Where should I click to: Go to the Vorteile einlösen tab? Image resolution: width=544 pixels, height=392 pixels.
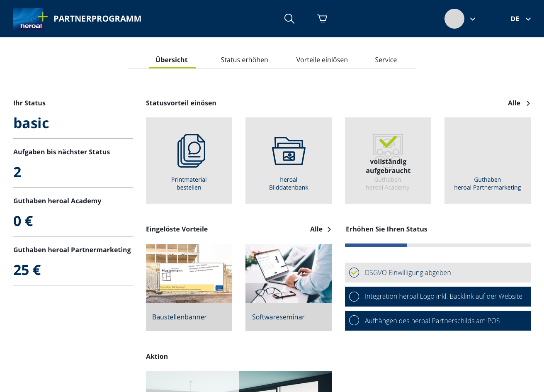tap(322, 60)
